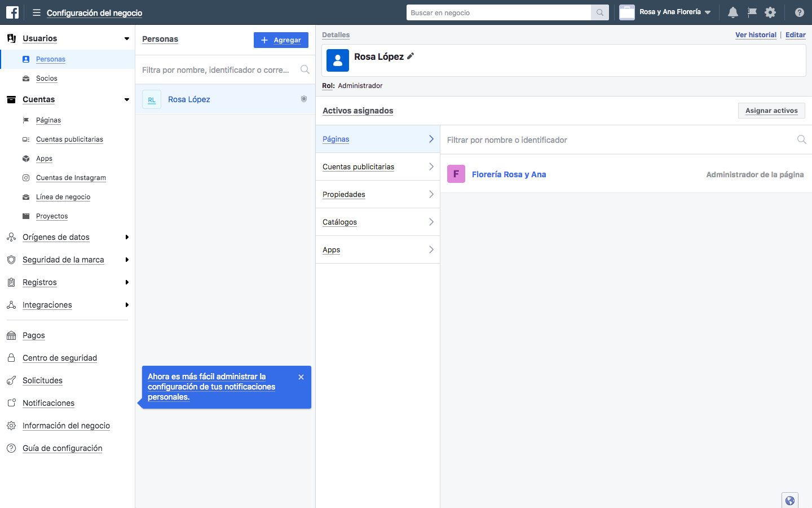The height and width of the screenshot is (508, 812).
Task: Click the search magnifier button in top bar
Action: tap(600, 12)
